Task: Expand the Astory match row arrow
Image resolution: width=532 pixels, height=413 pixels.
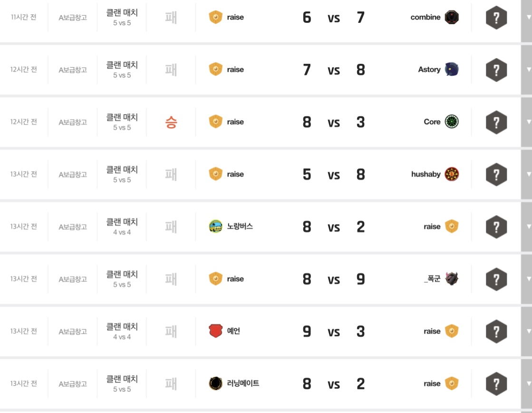Action: [528, 70]
